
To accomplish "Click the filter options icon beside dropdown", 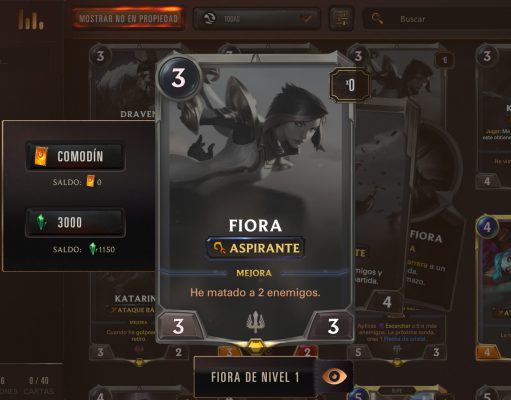I will [x=341, y=19].
